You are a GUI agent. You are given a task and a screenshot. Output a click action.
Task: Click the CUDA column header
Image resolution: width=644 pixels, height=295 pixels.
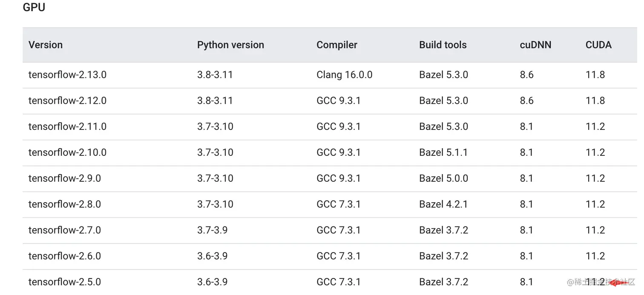click(598, 45)
